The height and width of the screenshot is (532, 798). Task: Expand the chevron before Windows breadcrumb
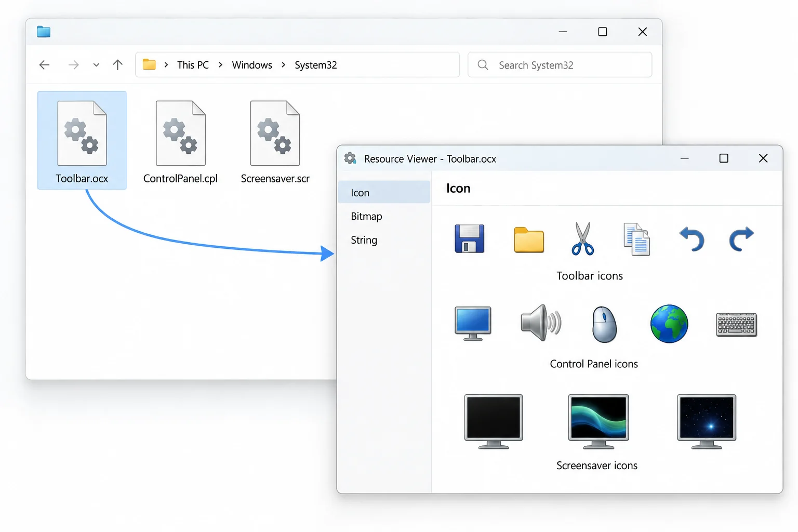(x=221, y=65)
